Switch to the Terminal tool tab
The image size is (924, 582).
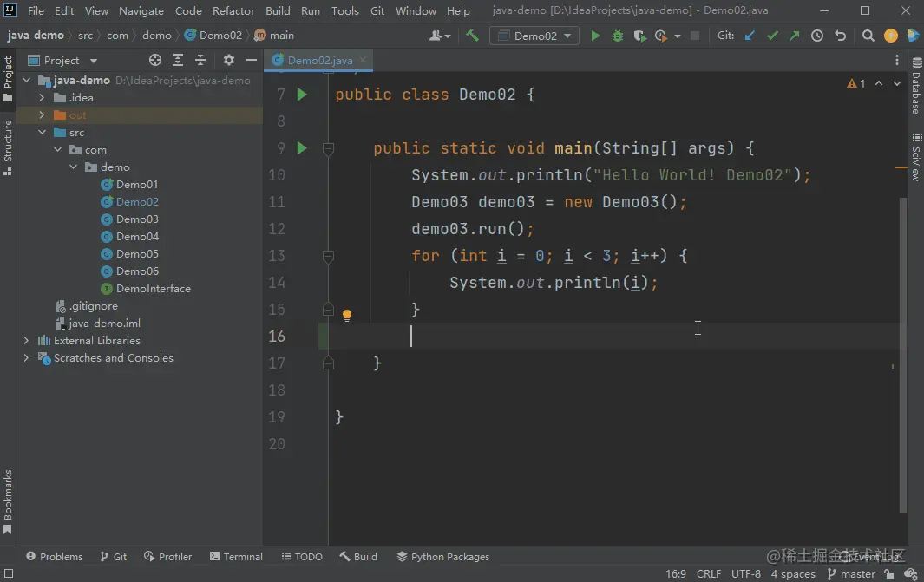235,557
